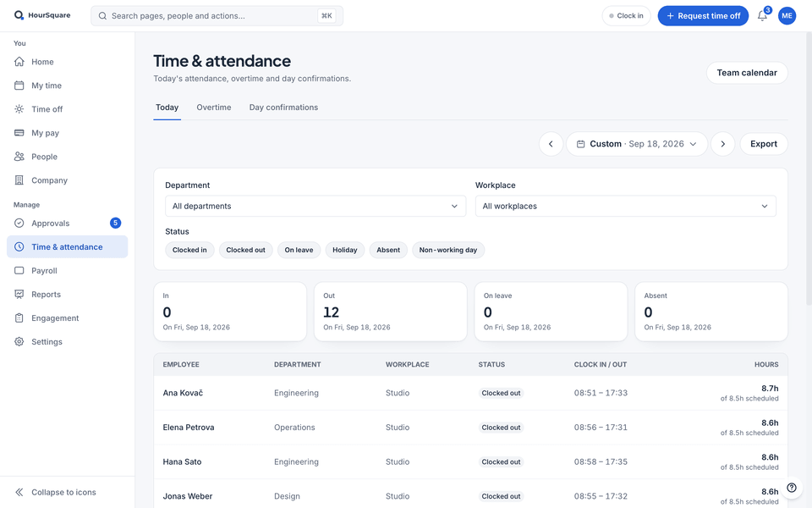Click employee name Elena Petrova
812x508 pixels.
[189, 428]
